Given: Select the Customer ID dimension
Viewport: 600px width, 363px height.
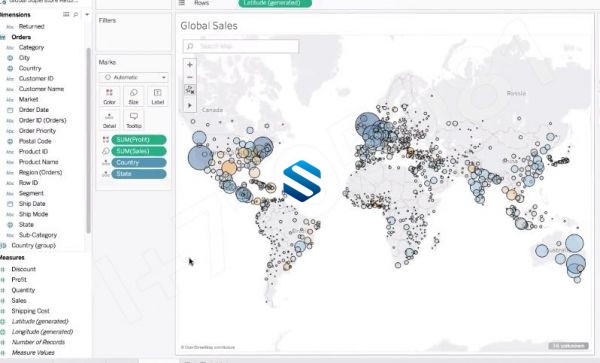Looking at the screenshot, I should [36, 78].
